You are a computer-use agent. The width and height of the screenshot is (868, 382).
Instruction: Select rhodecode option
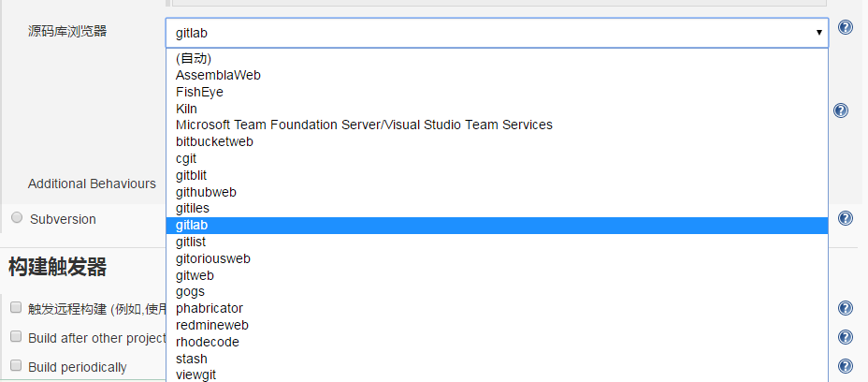pos(497,342)
